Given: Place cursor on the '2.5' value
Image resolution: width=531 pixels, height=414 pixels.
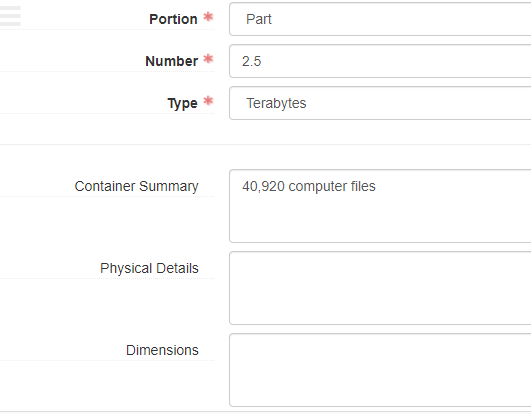Looking at the screenshot, I should [252, 61].
